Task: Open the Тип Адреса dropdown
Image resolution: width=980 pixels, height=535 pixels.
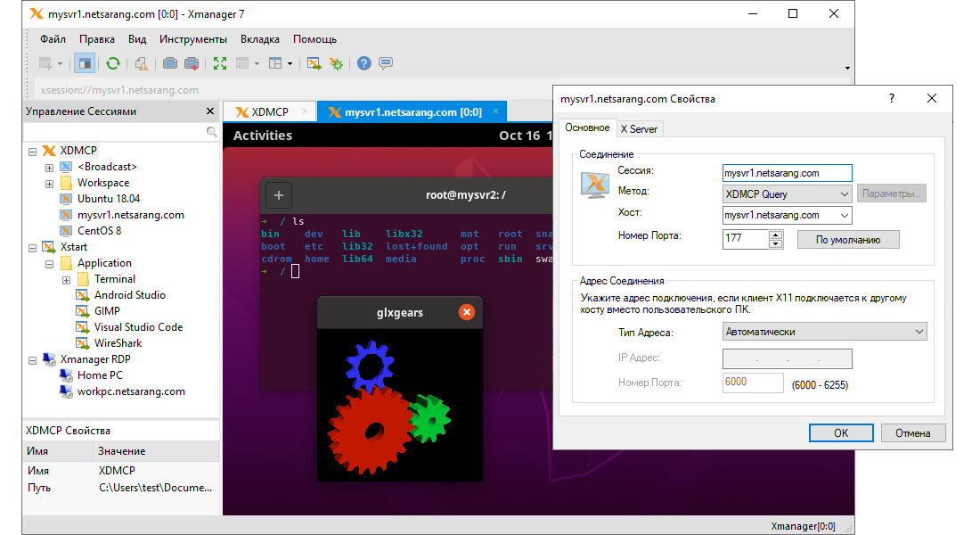Action: click(x=919, y=332)
